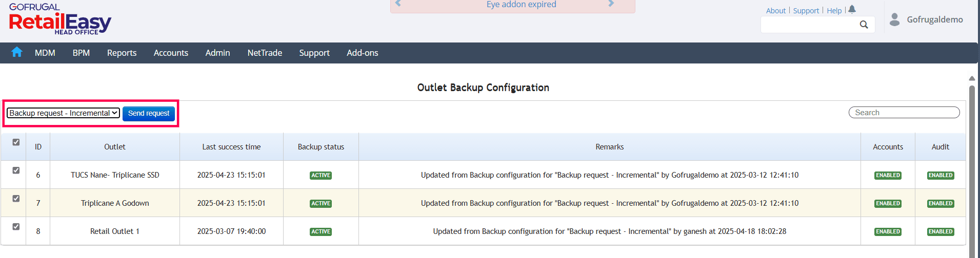Open the Gofrugaldemo user profile icon
Viewport: 980px width, 258px height.
point(894,19)
